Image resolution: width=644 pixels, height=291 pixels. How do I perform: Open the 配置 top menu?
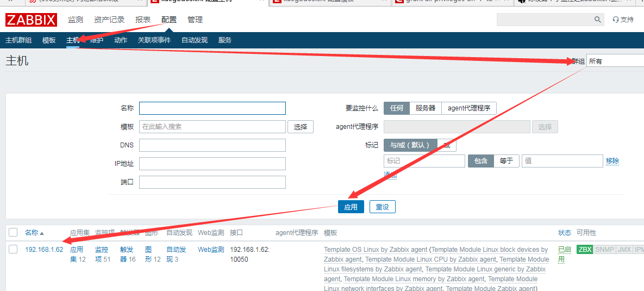pos(169,20)
